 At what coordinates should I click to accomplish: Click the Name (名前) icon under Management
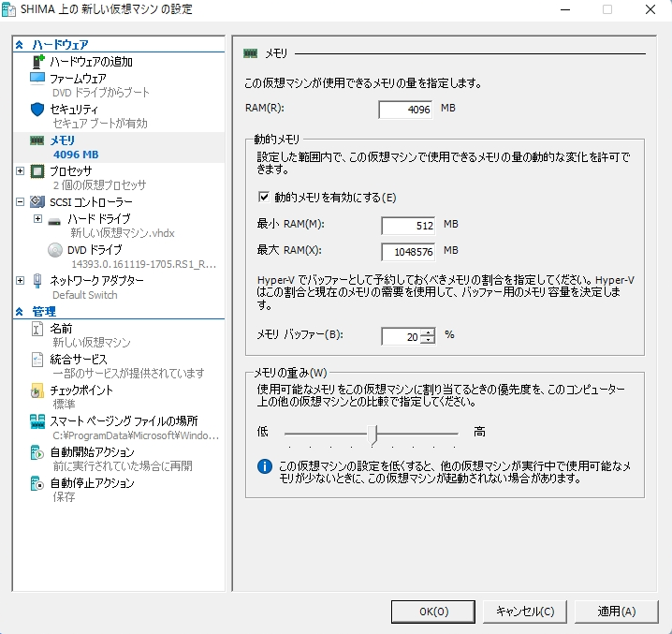pos(37,329)
